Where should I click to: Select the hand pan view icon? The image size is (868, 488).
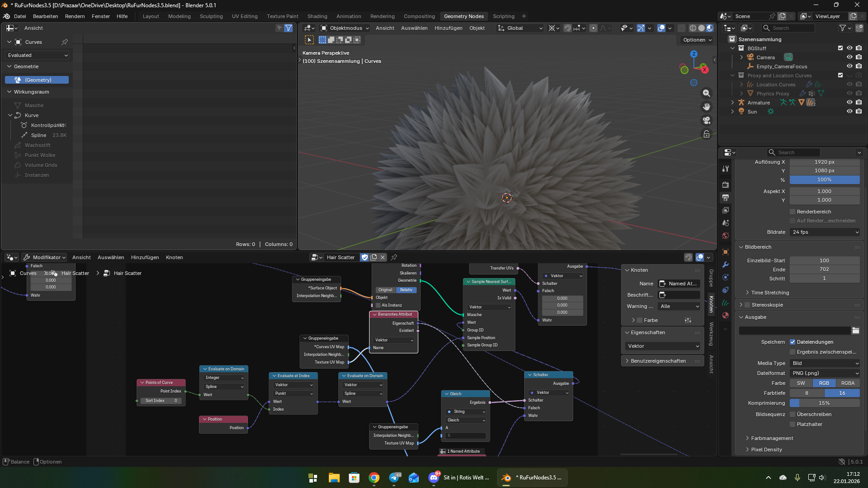point(706,107)
